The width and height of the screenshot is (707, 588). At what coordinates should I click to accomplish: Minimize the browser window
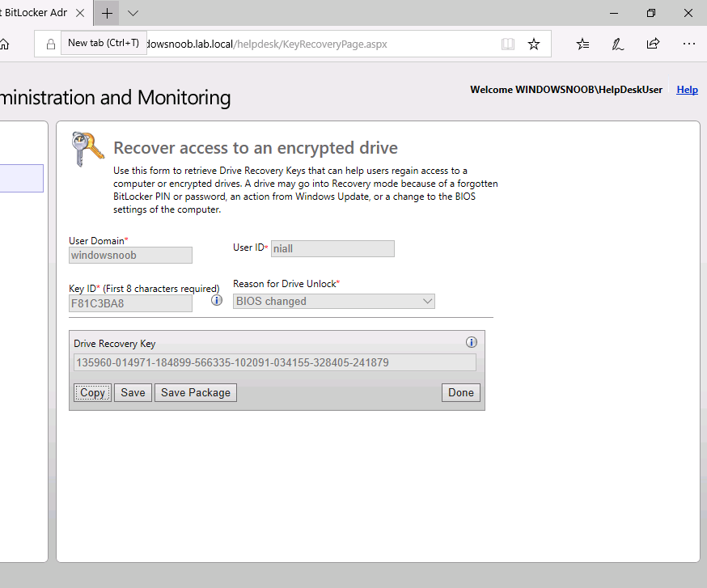(614, 13)
